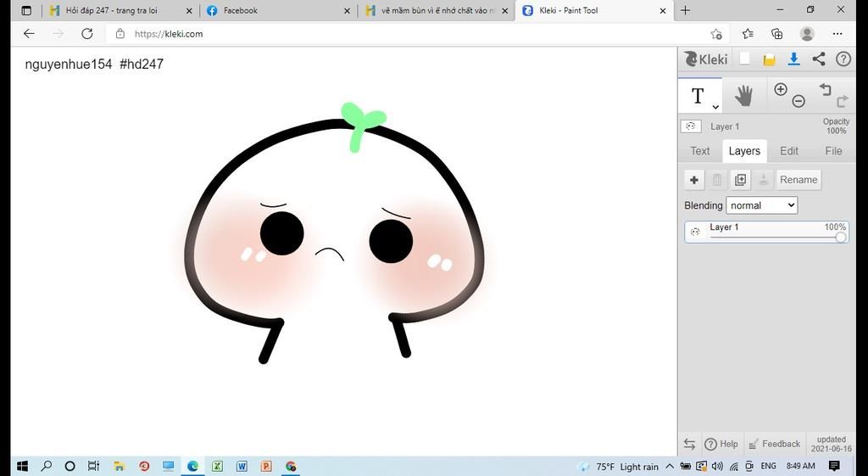Screen dimensions: 868x476
Task: Show hidden system tray icons
Action: tap(670, 466)
